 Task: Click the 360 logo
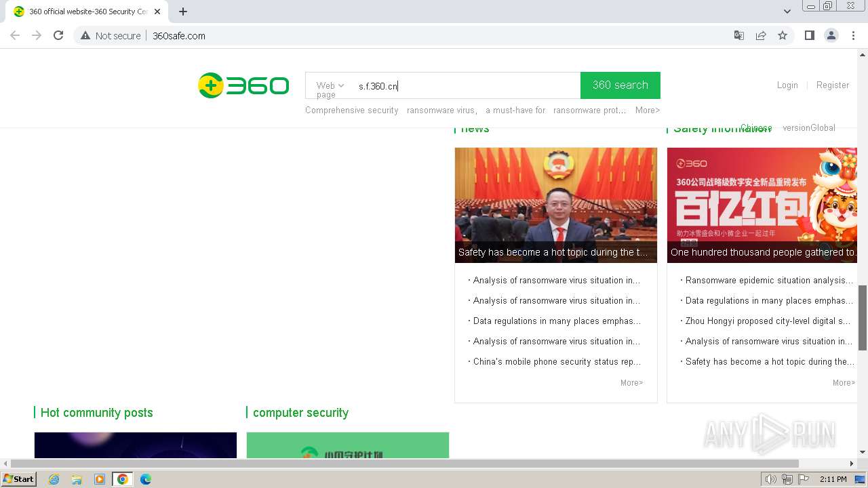[x=243, y=85]
